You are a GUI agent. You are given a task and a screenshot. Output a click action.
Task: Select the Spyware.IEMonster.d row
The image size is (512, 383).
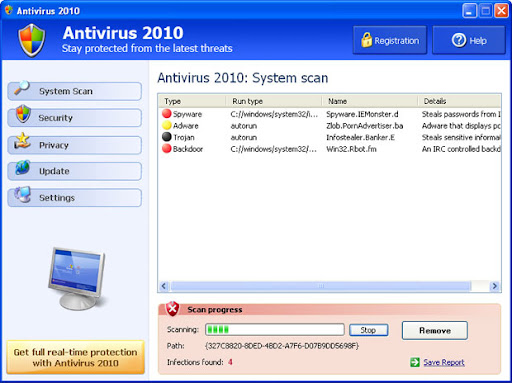point(330,114)
